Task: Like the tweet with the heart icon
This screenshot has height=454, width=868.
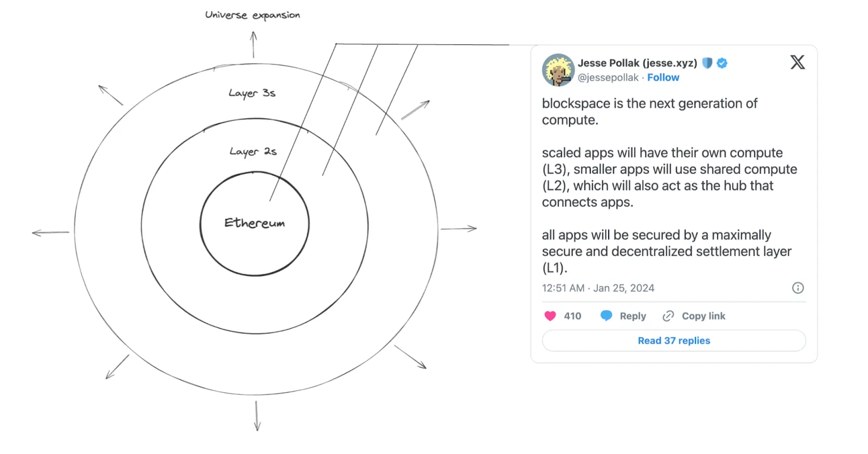Action: click(550, 316)
